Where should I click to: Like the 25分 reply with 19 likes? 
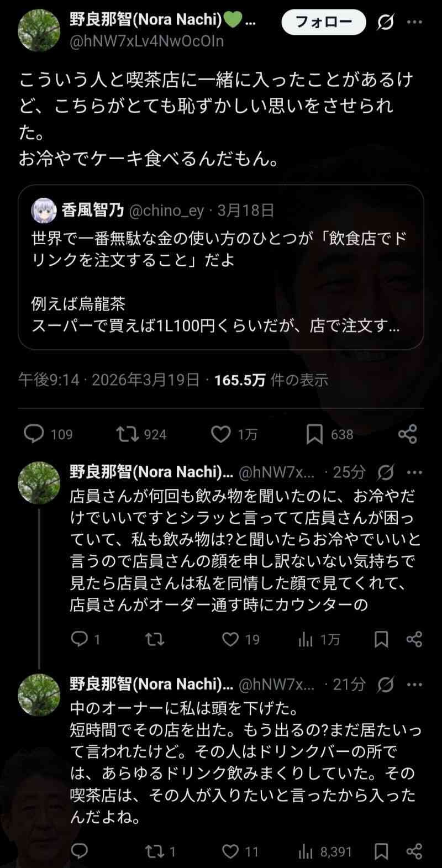230,639
